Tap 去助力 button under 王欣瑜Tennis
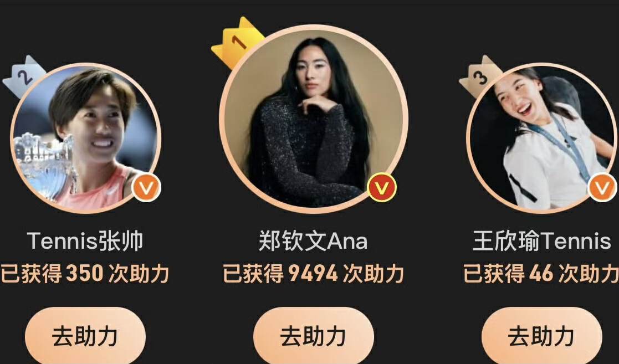Screen dimensions: 619x364 (x=541, y=337)
